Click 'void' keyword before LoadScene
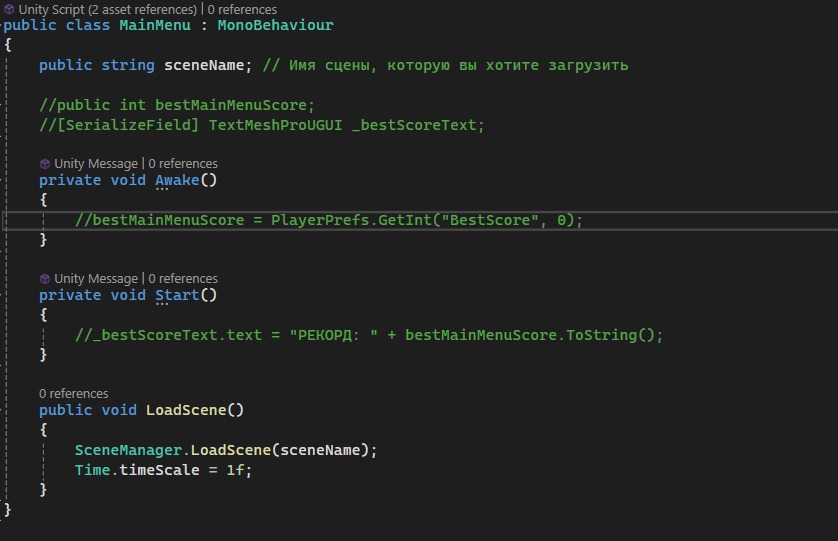This screenshot has height=541, width=838. pos(119,410)
